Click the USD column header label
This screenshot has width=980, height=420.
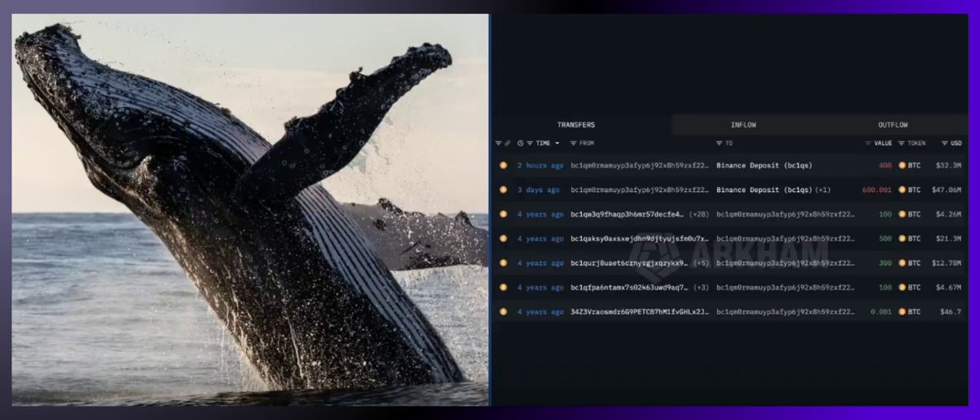click(x=956, y=143)
